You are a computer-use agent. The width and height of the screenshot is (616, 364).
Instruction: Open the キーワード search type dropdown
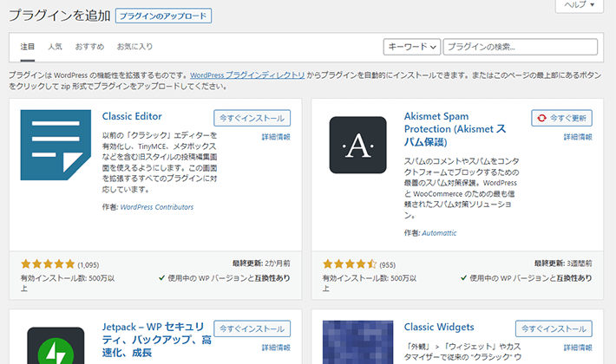tap(412, 47)
